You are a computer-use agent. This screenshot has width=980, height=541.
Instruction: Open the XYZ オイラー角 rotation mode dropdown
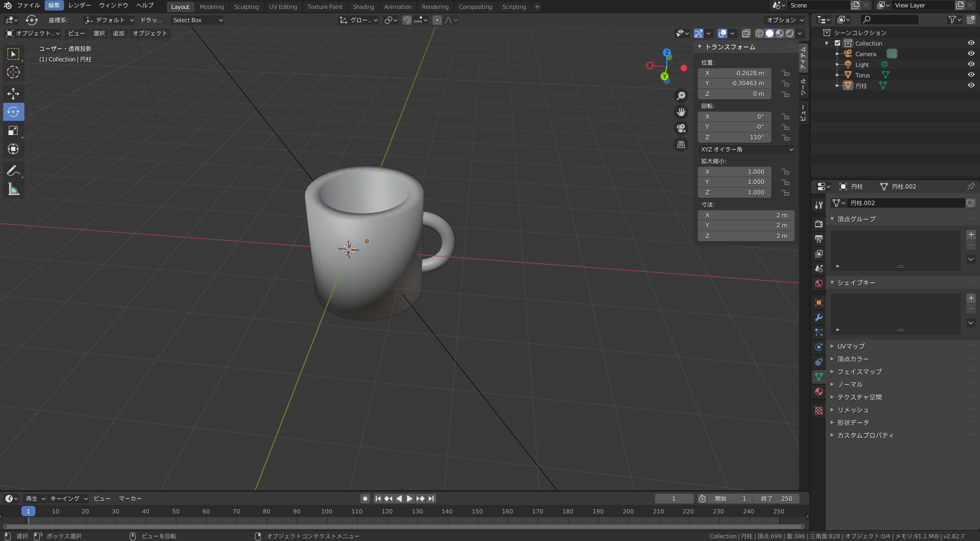(x=746, y=149)
